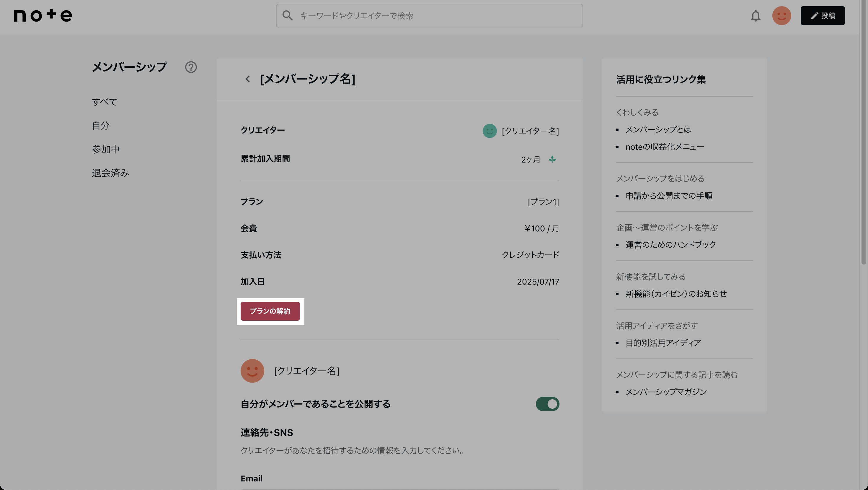
Task: Click the sprout badge beside 2ヶ月
Action: pos(552,159)
